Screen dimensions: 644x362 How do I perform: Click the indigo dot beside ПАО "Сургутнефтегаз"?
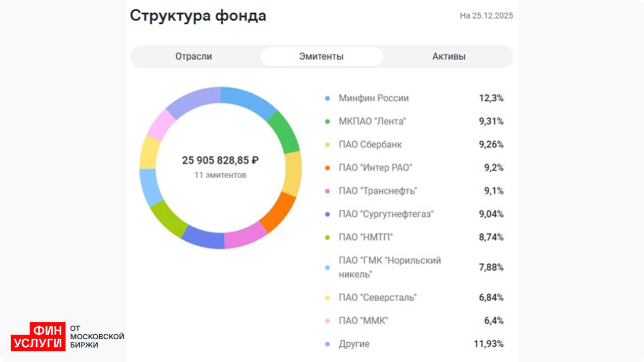328,215
